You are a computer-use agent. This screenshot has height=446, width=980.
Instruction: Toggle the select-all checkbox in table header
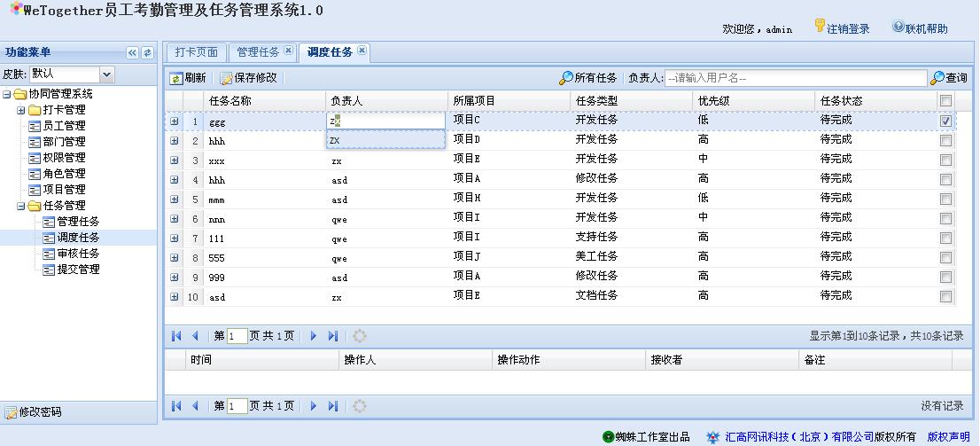(x=945, y=101)
